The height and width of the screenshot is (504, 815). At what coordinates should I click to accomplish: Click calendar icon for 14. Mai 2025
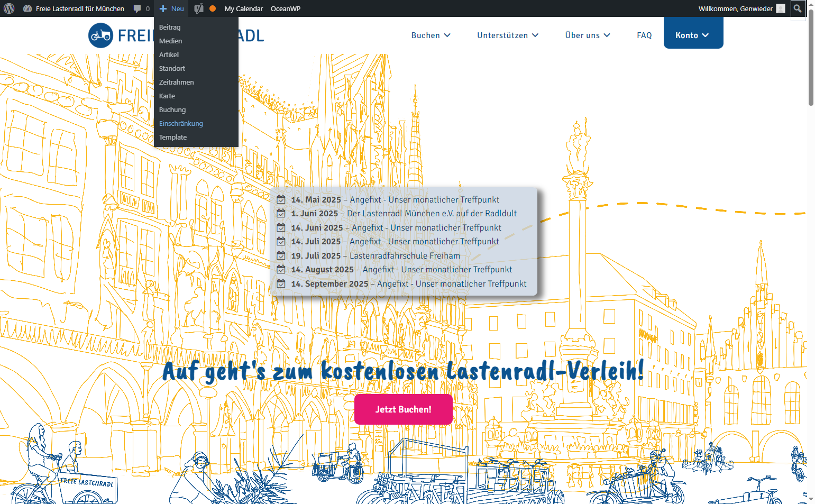[x=281, y=199]
